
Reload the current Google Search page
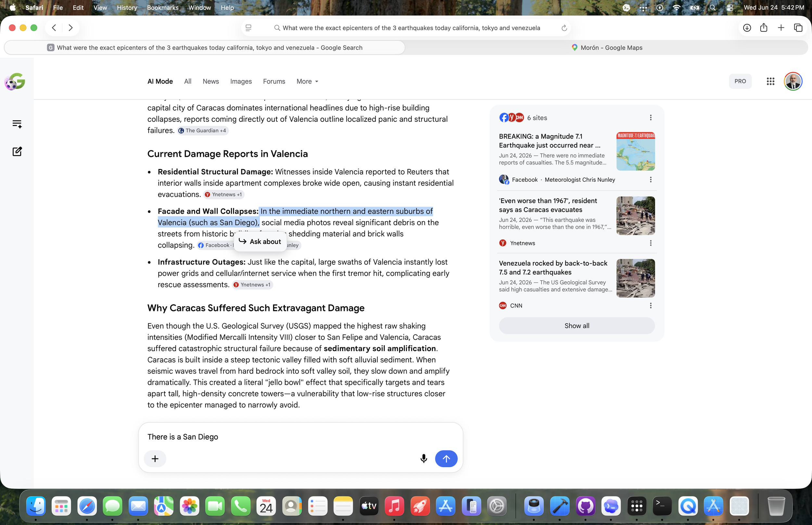click(564, 28)
